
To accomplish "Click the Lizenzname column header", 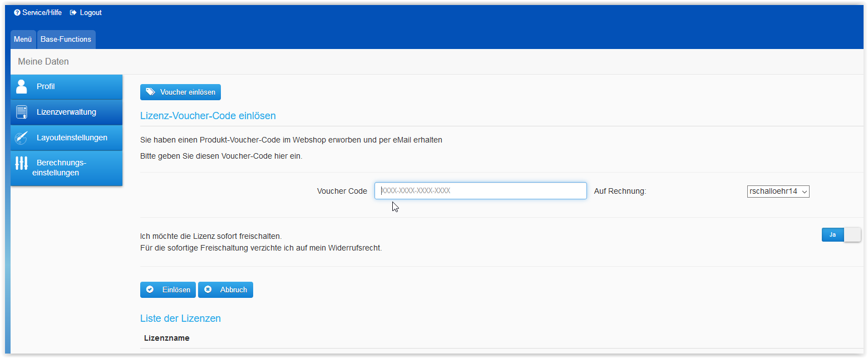I will click(x=166, y=338).
